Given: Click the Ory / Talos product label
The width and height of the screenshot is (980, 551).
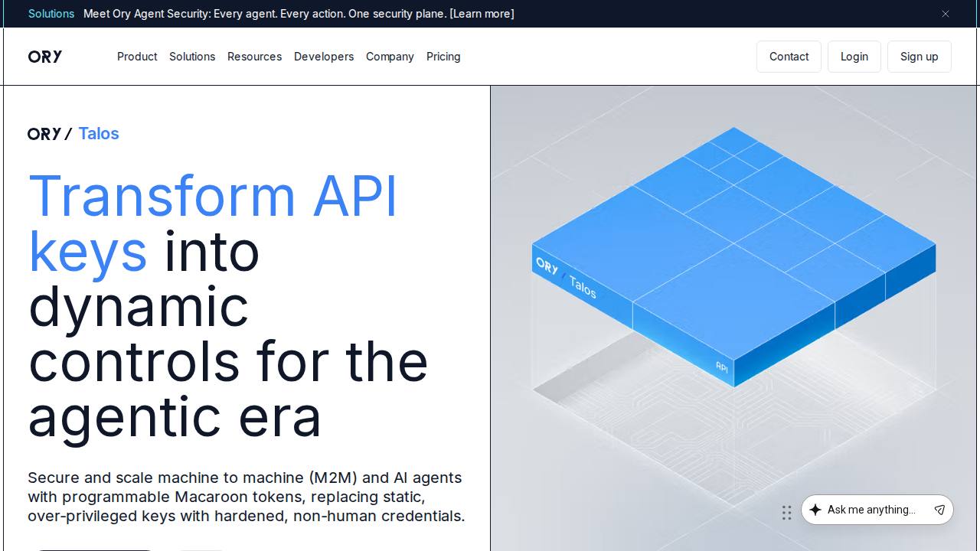Looking at the screenshot, I should point(73,134).
